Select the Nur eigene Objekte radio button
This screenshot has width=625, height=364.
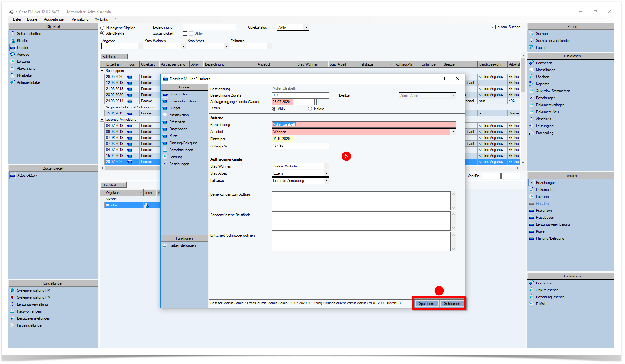[103, 28]
